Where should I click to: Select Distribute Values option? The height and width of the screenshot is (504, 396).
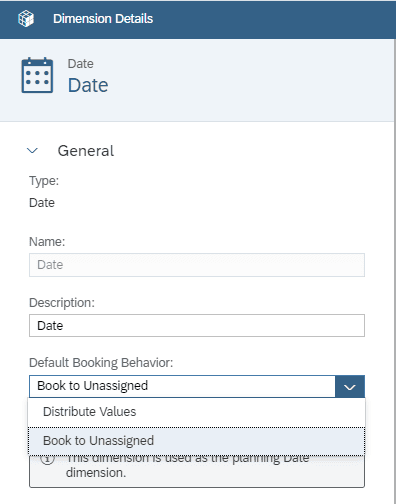pyautogui.click(x=197, y=412)
